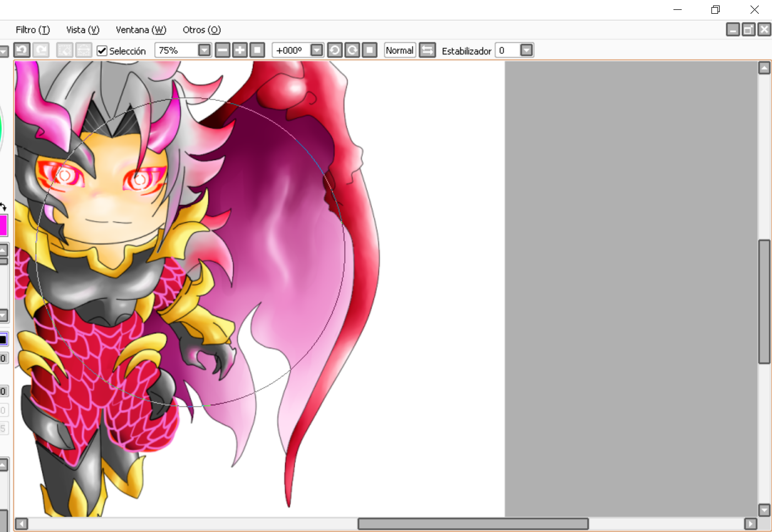The width and height of the screenshot is (772, 532).
Task: Click the 75% zoom value field
Action: 176,50
